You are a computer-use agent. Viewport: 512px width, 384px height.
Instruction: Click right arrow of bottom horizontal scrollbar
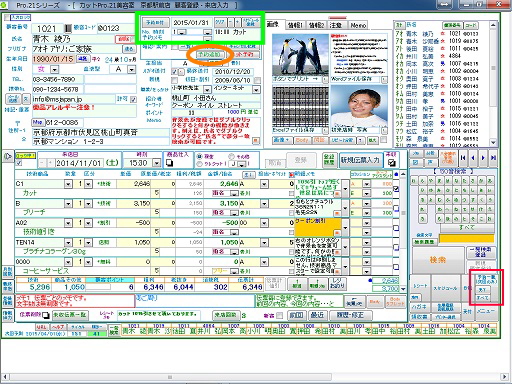click(504, 377)
